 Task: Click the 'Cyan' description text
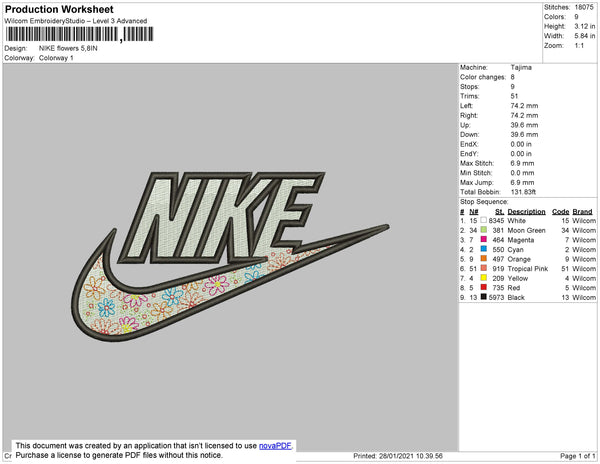tap(515, 249)
